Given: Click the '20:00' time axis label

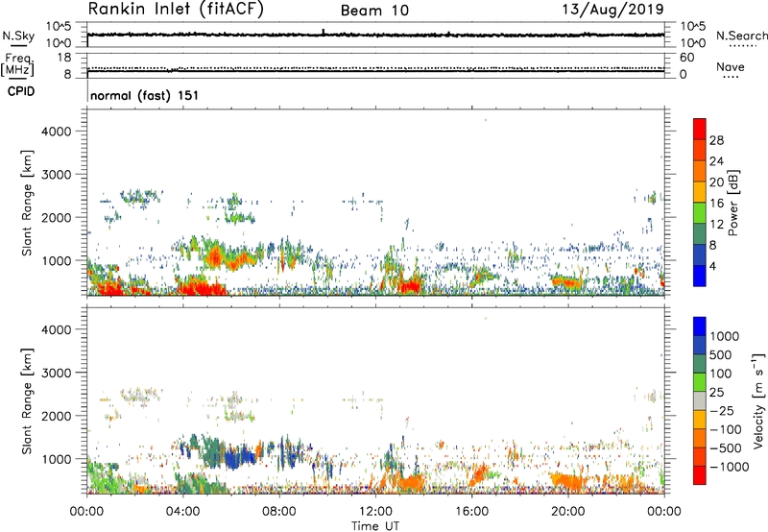Looking at the screenshot, I should click(x=568, y=512).
